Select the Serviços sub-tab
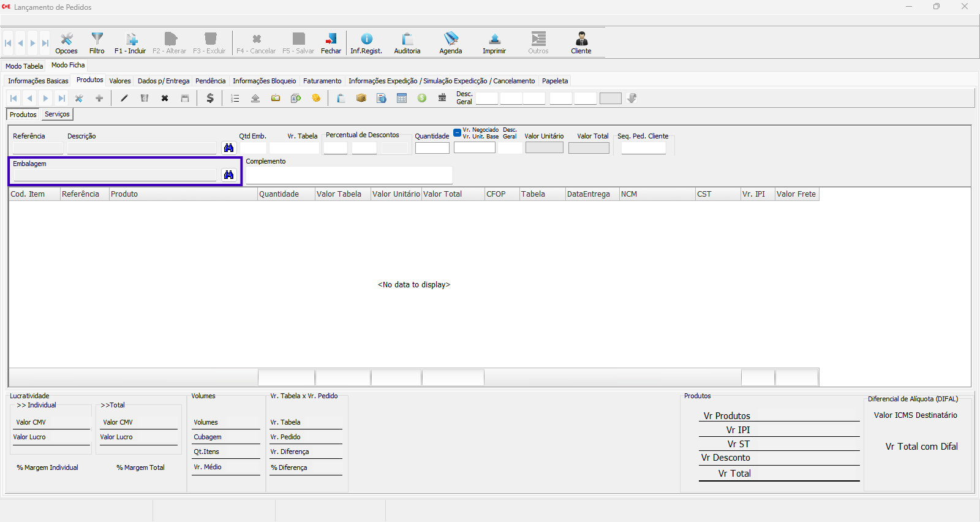 pyautogui.click(x=57, y=115)
